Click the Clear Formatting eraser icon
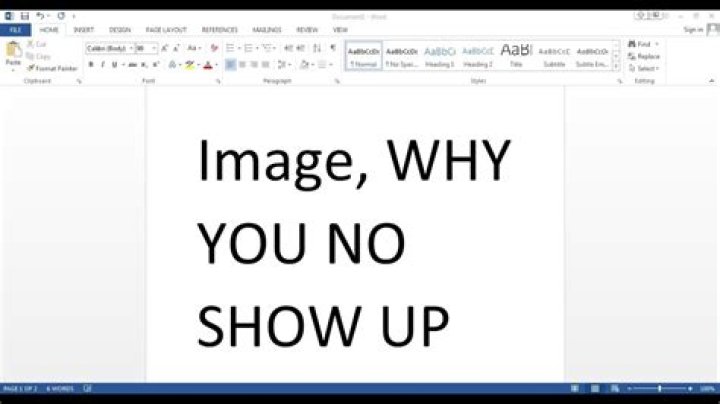Image resolution: width=720 pixels, height=404 pixels. pos(214,48)
